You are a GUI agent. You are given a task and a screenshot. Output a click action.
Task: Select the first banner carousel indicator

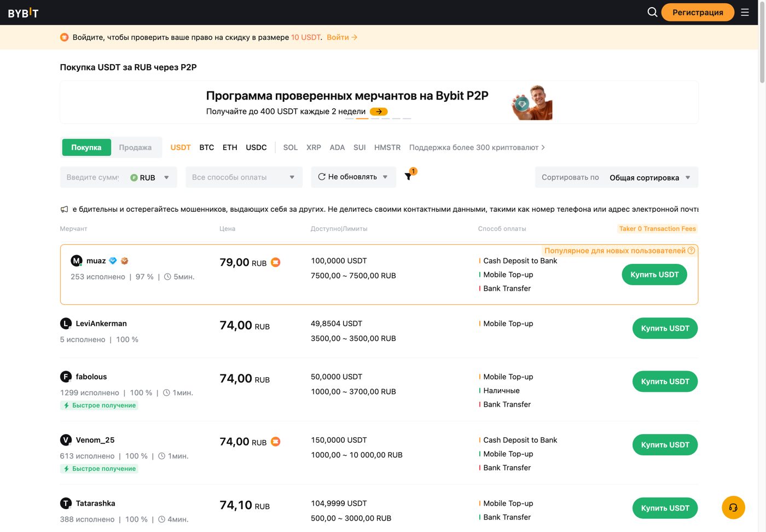pyautogui.click(x=349, y=118)
